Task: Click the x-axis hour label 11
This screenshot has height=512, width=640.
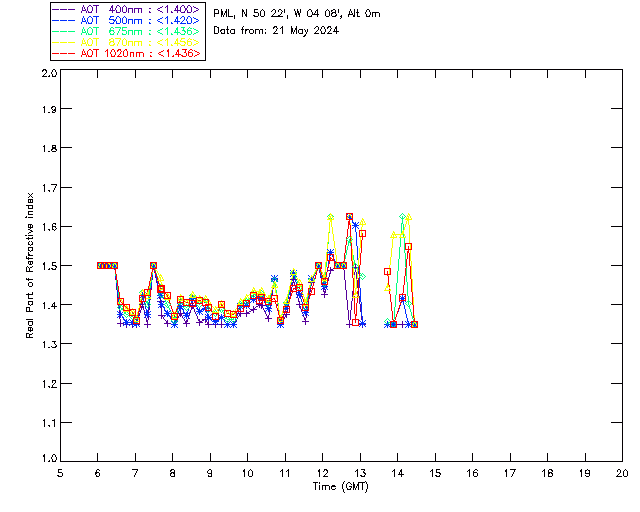Action: coord(285,474)
